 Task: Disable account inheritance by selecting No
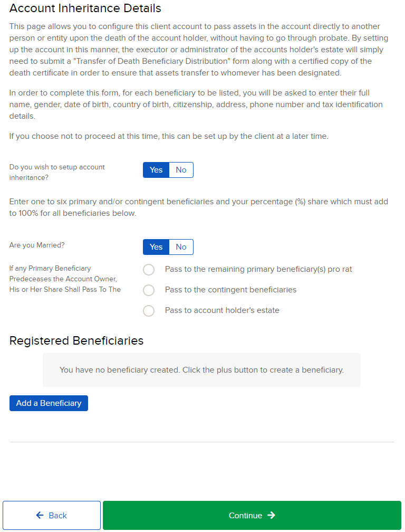[x=181, y=170]
